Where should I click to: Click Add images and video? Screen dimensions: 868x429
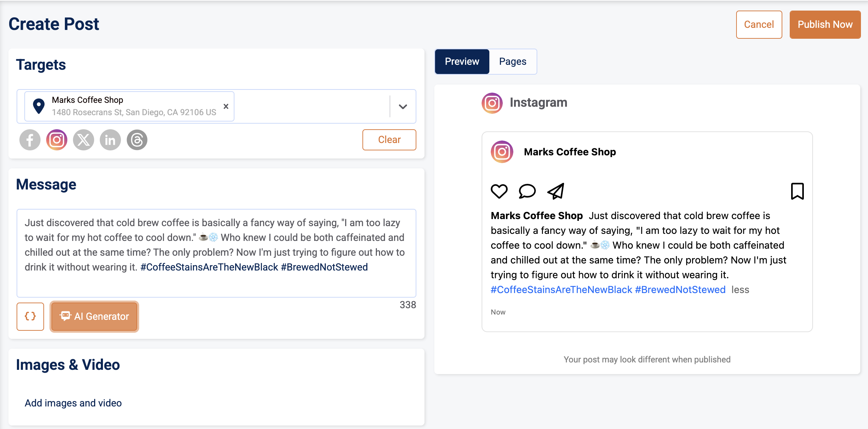pyautogui.click(x=73, y=403)
